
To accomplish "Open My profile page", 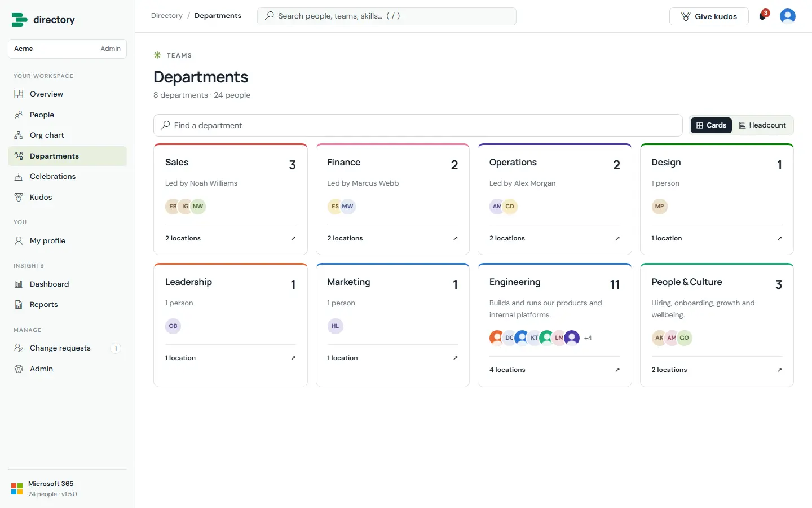I will (67, 240).
